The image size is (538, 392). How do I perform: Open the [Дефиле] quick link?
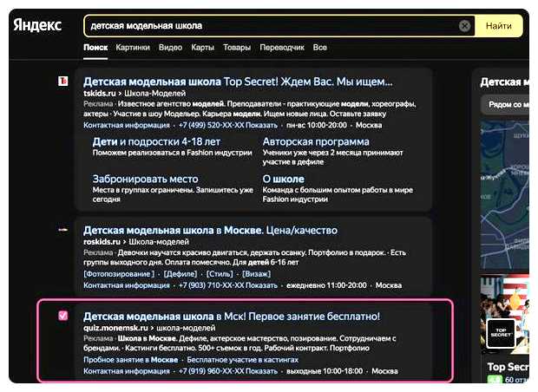[180, 274]
